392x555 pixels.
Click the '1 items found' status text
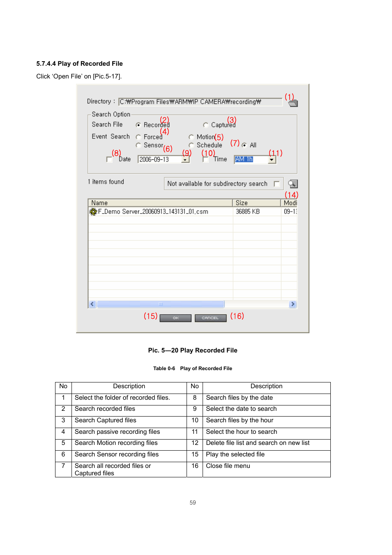coord(106,182)
